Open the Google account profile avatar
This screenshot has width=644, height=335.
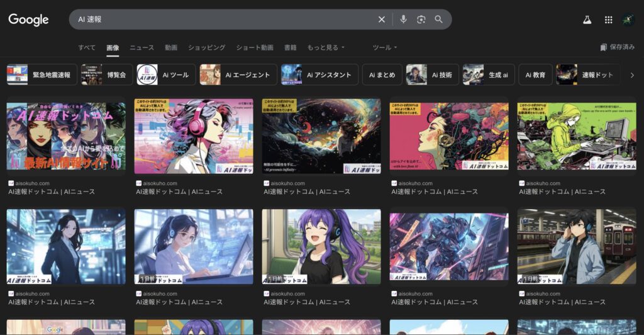pyautogui.click(x=628, y=20)
